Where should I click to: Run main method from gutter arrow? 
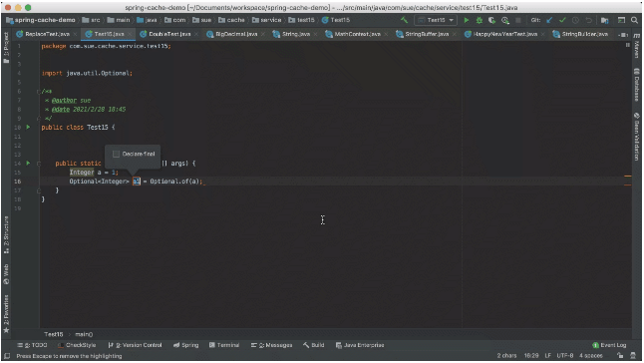tap(28, 163)
